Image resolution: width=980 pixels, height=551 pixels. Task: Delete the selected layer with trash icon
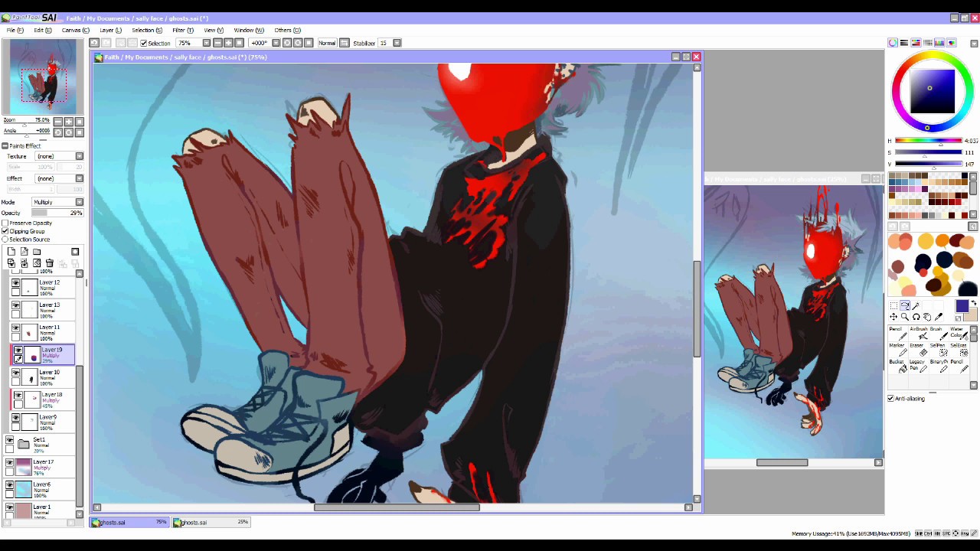coord(50,263)
